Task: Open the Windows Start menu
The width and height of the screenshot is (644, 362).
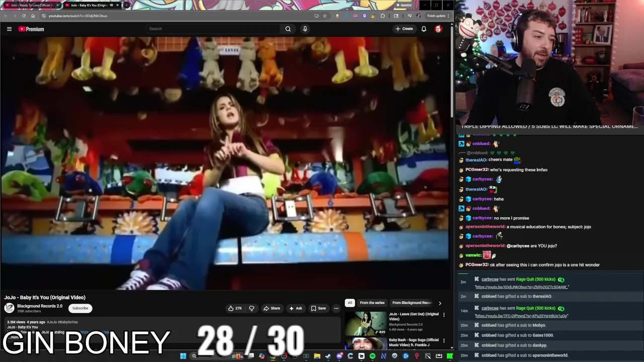Action: coord(183,356)
